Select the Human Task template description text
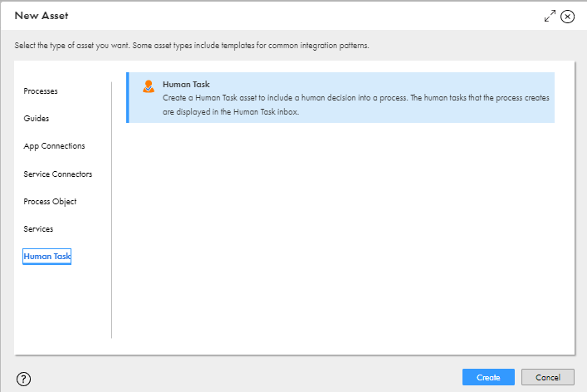This screenshot has height=392, width=587. 355,105
